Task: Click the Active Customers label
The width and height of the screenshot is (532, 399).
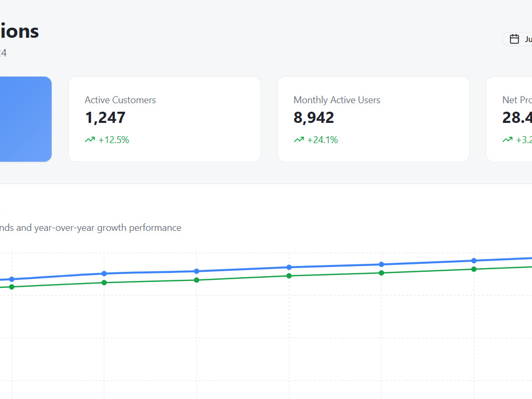Action: pos(120,100)
